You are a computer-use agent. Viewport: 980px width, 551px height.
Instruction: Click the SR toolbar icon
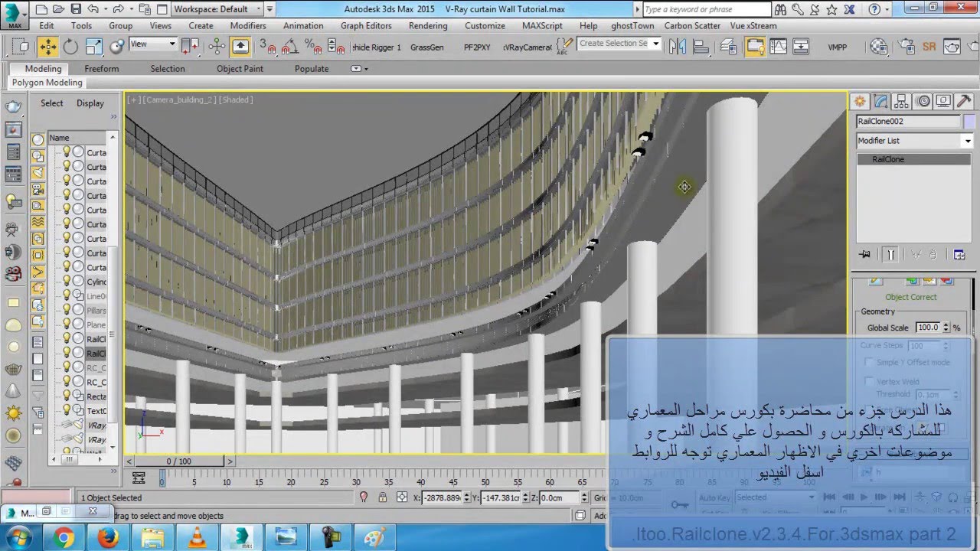coord(929,47)
